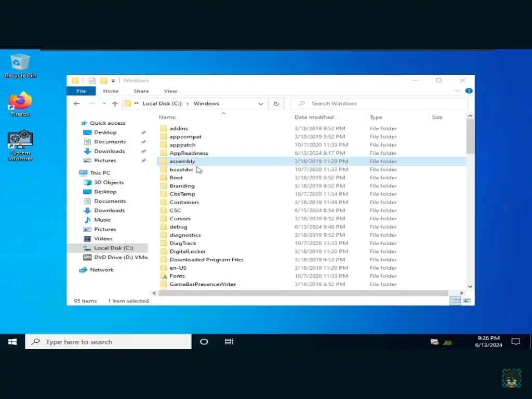This screenshot has height=399, width=532.
Task: Click the taskbar search box
Action: (108, 342)
